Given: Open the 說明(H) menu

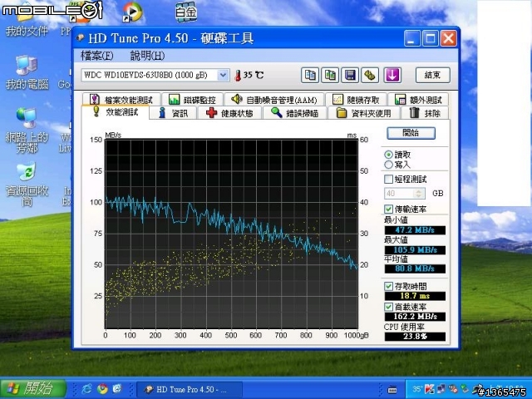Looking at the screenshot, I should click(147, 56).
